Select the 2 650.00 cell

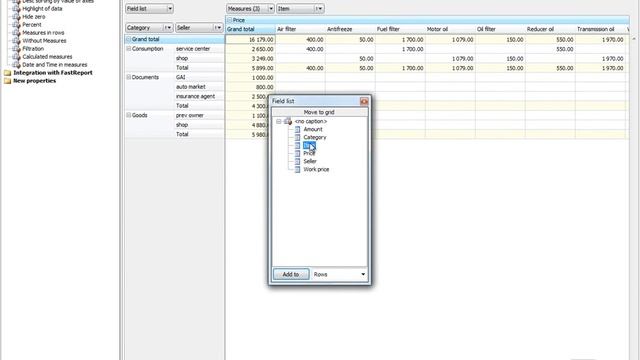click(x=250, y=49)
